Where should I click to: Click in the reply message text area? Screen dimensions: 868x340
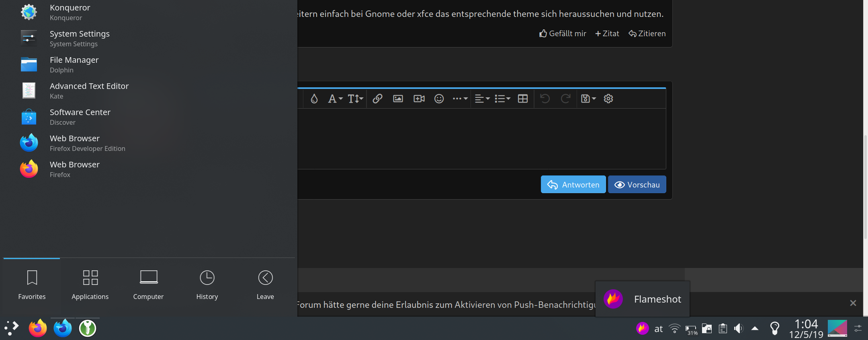(x=481, y=139)
